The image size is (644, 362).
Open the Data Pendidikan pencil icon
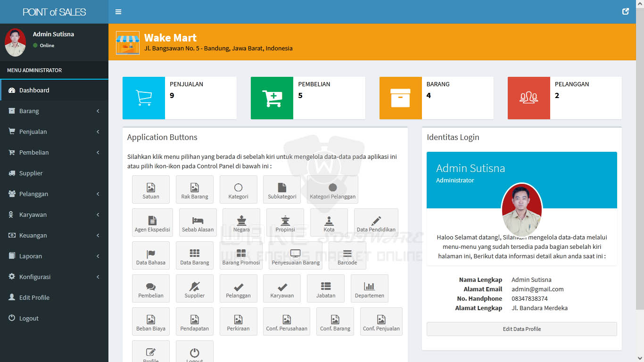point(376,222)
